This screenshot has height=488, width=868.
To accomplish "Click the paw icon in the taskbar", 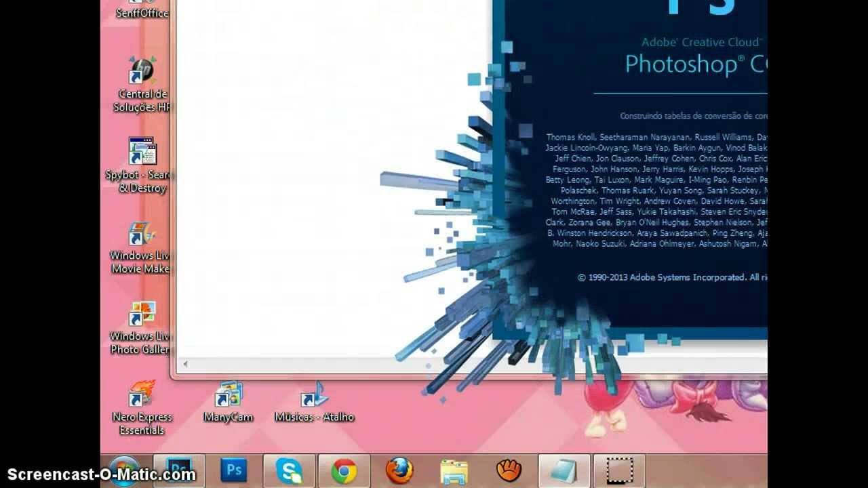I will (x=509, y=470).
